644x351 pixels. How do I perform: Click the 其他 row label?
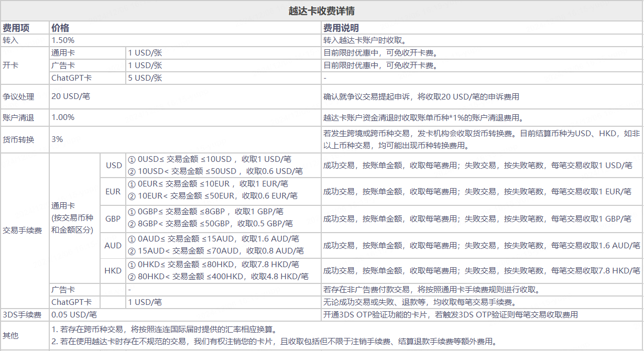tap(10, 336)
